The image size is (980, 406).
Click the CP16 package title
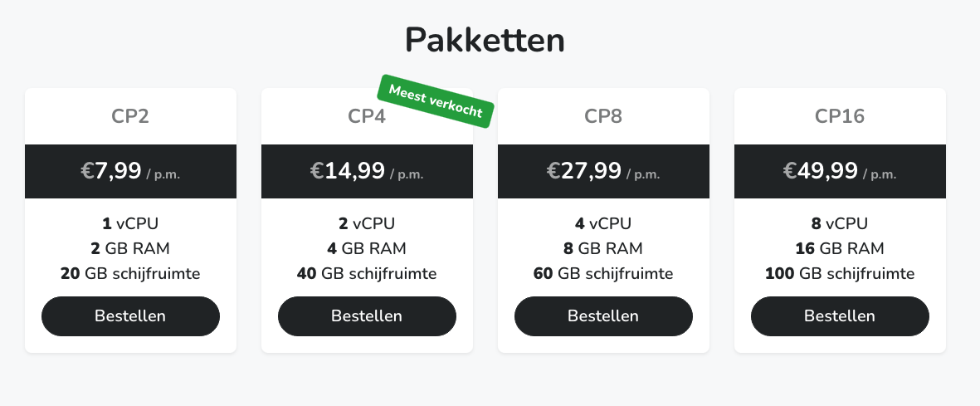point(840,116)
